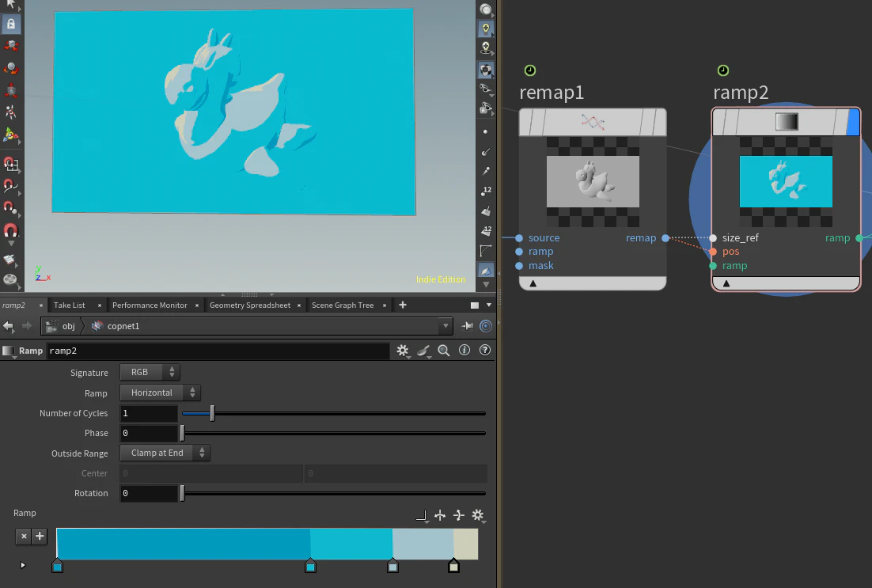Toggle display primitive hulls icon
This screenshot has height=588, width=872.
click(486, 250)
